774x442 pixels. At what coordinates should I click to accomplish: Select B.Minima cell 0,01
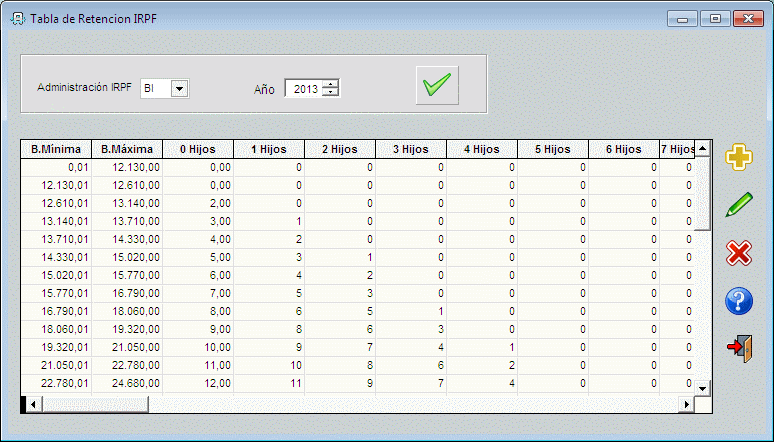(56, 167)
